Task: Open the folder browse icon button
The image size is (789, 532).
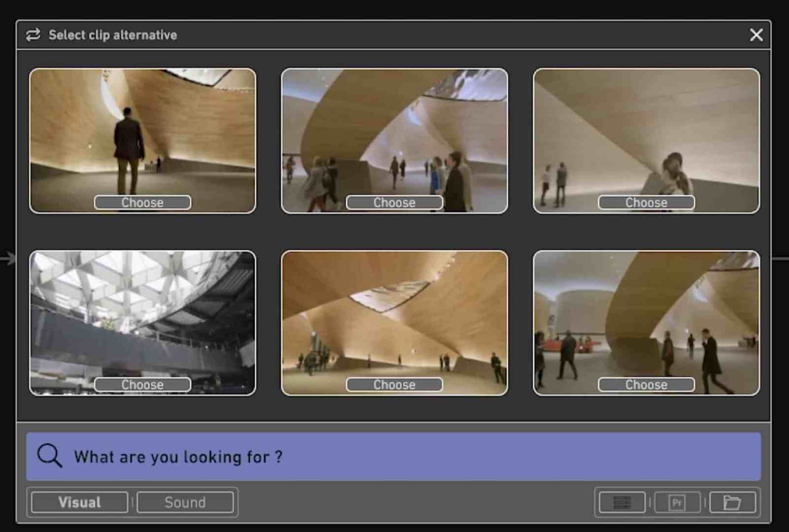Action: (x=732, y=502)
